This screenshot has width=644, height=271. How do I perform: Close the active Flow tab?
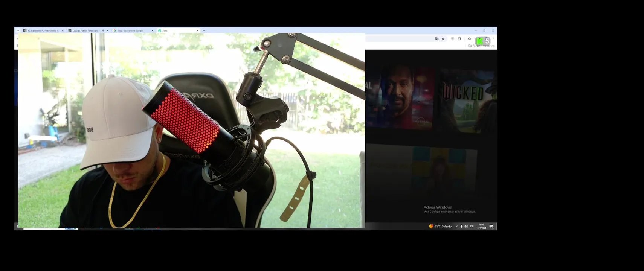[x=197, y=30]
